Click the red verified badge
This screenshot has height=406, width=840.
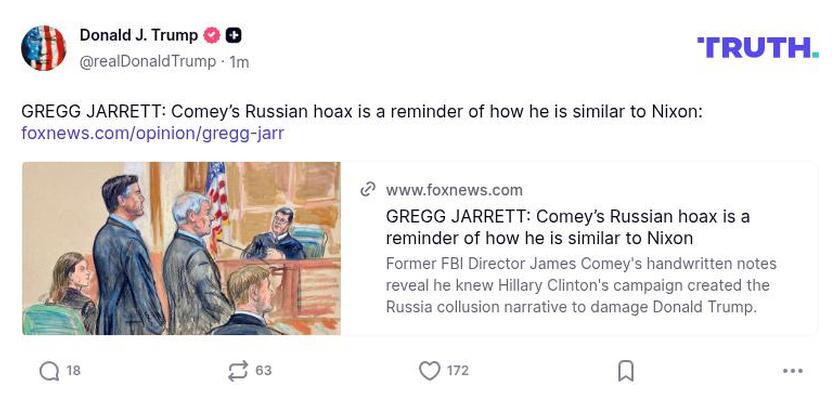(212, 36)
